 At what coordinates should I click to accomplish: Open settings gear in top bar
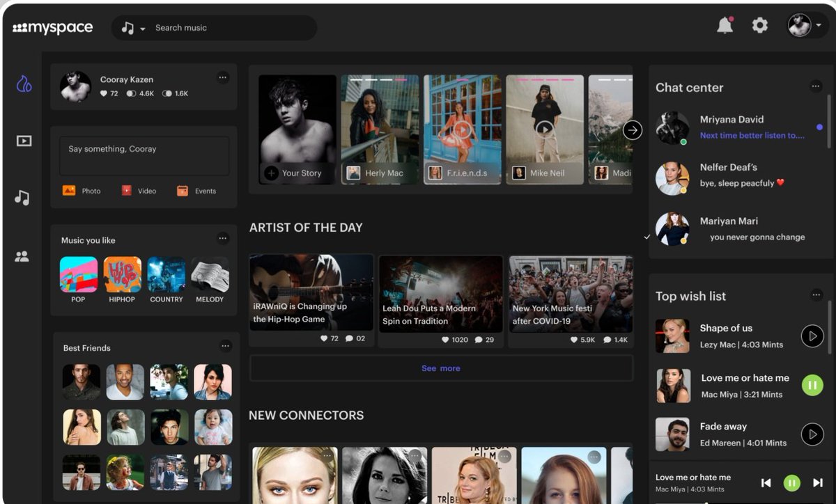pos(760,26)
